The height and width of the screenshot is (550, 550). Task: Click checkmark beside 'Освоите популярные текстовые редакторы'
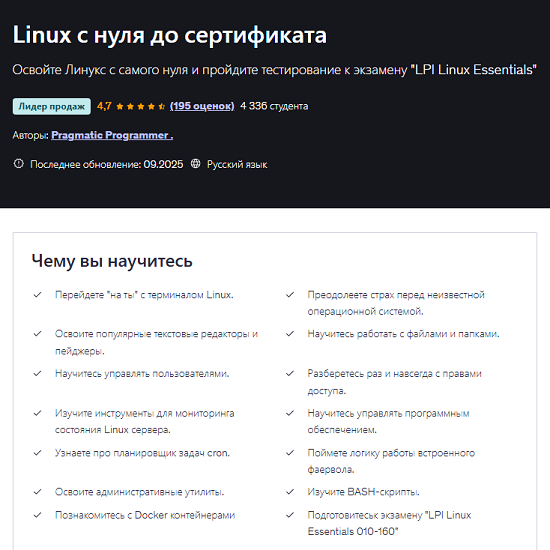coord(38,334)
